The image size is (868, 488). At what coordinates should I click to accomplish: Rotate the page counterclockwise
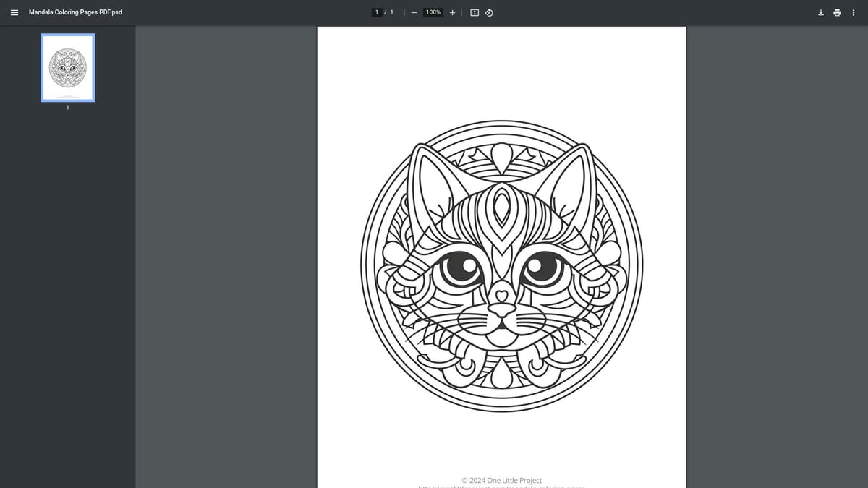coord(489,12)
